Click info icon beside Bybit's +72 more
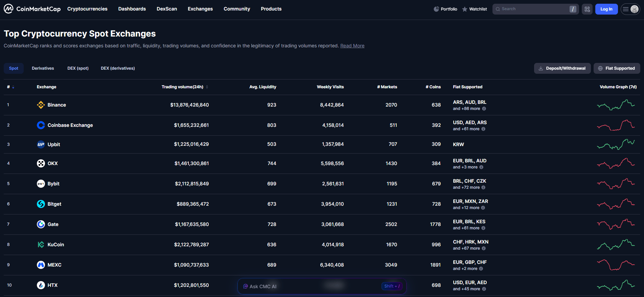Viewport: 644px width, 297px height. pyautogui.click(x=483, y=187)
